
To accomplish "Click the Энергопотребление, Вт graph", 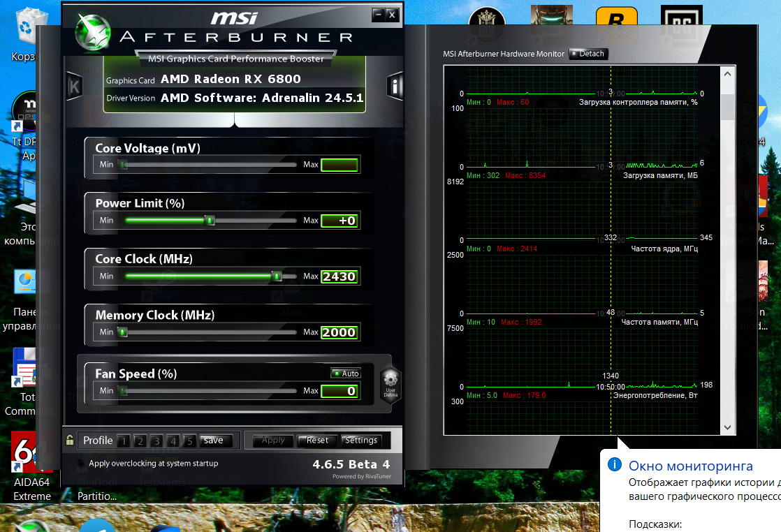I will (x=582, y=357).
